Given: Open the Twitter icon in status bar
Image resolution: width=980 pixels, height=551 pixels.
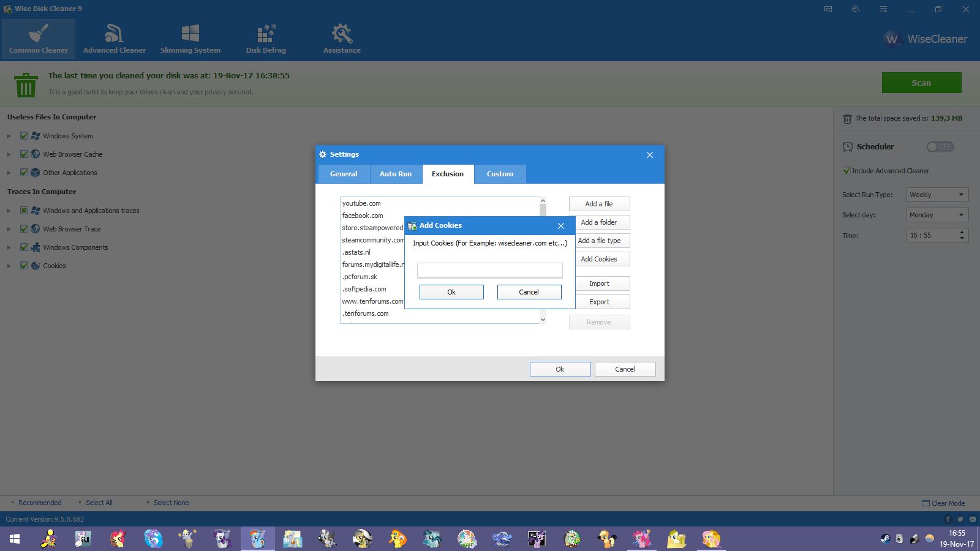Looking at the screenshot, I should coord(960,519).
